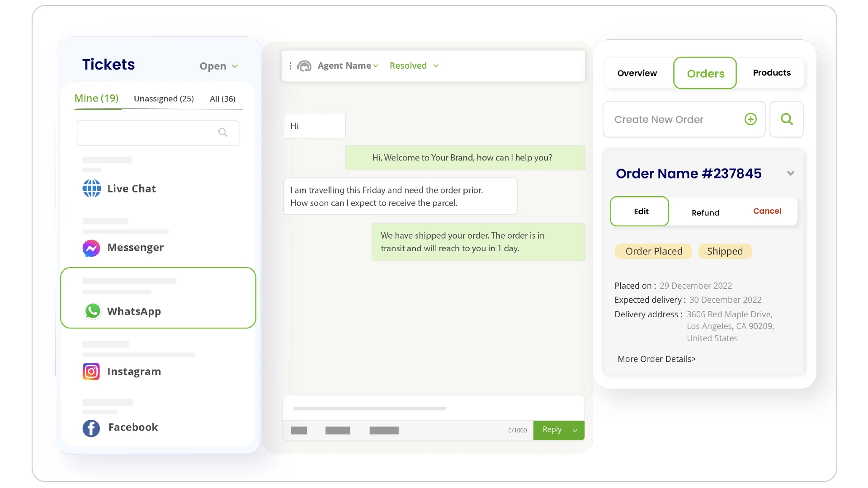
Task: Select the Messenger channel icon
Action: pyautogui.click(x=91, y=248)
